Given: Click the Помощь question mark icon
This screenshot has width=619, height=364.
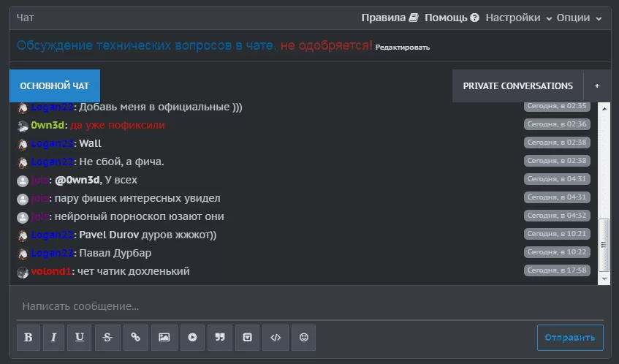Looking at the screenshot, I should (475, 18).
